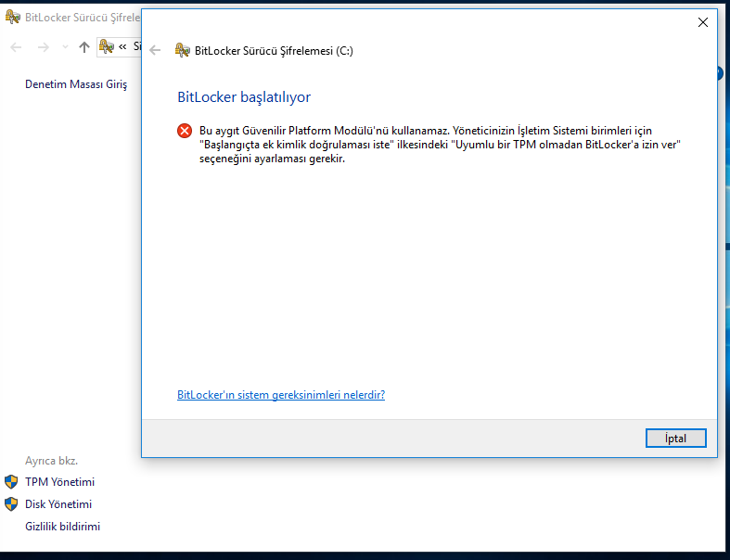Open the BitLocker system requirements link
The image size is (730, 560).
click(x=280, y=395)
